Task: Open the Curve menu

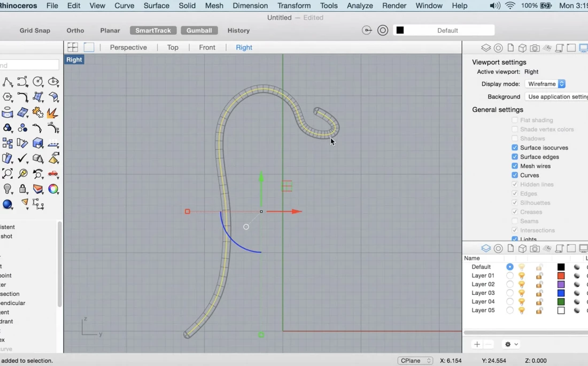Action: coord(124,6)
